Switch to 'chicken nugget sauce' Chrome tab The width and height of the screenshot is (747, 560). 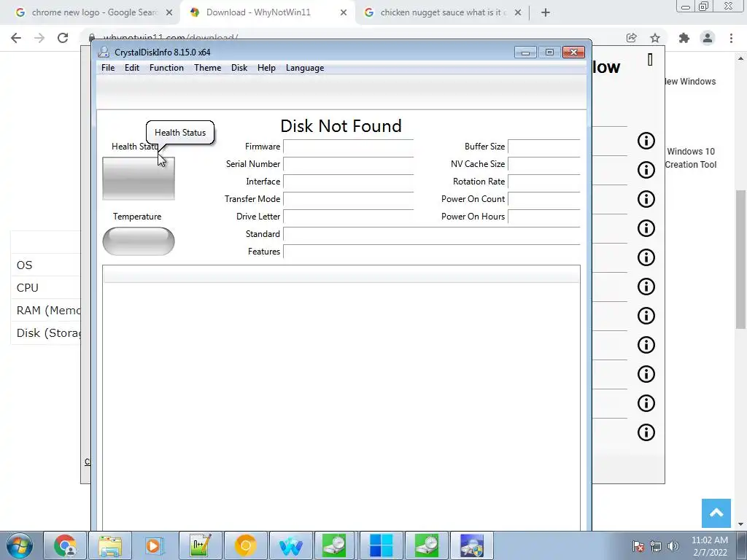[443, 12]
